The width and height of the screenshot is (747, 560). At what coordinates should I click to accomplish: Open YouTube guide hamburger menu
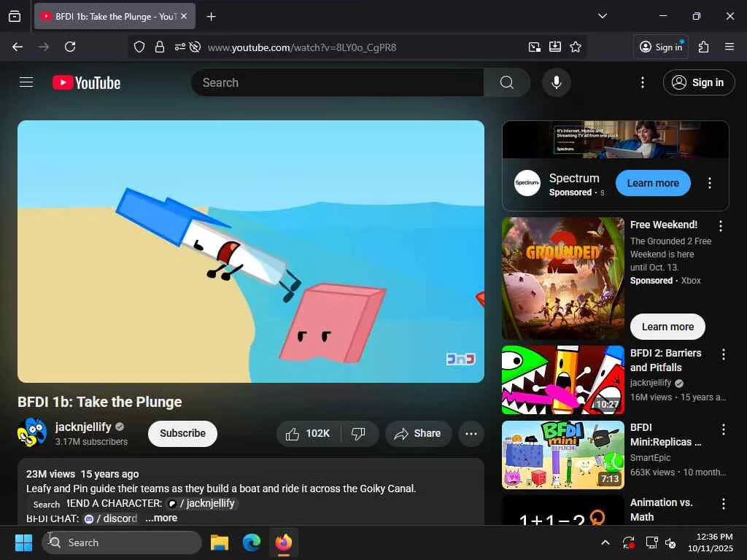26,82
